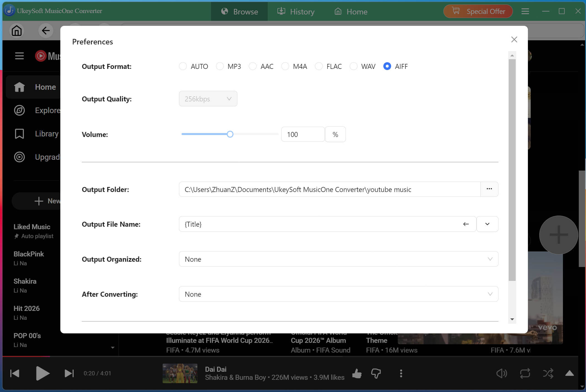The image size is (586, 392).
Task: Dislike the song with thumbs down
Action: click(376, 373)
